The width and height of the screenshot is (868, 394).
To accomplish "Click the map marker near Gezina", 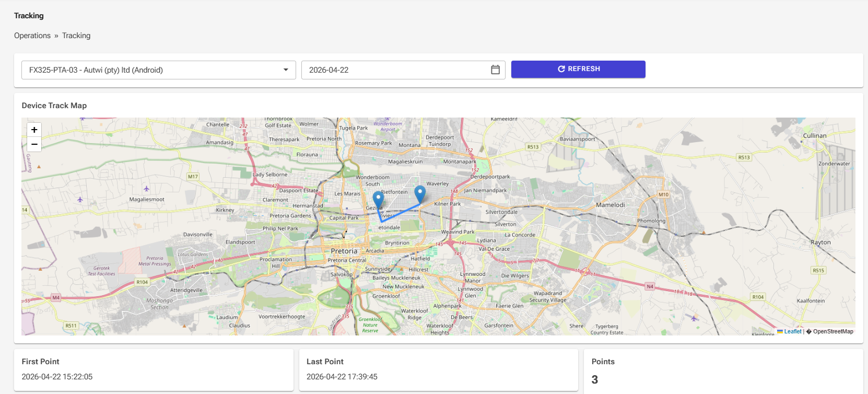I will click(378, 200).
